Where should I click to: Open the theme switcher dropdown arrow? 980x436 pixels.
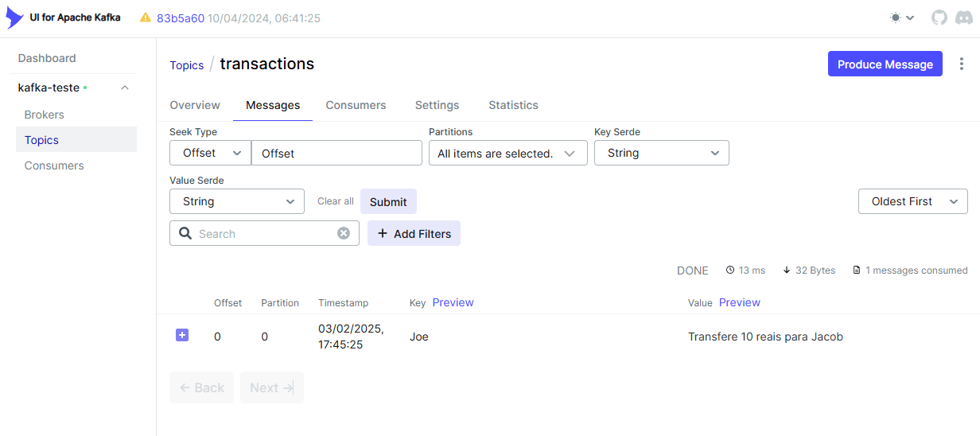(x=910, y=18)
